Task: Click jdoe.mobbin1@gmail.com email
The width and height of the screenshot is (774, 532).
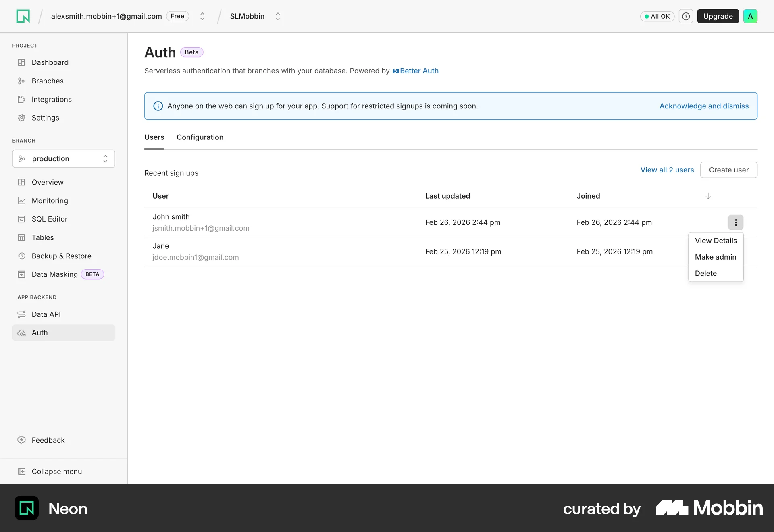Action: [196, 257]
